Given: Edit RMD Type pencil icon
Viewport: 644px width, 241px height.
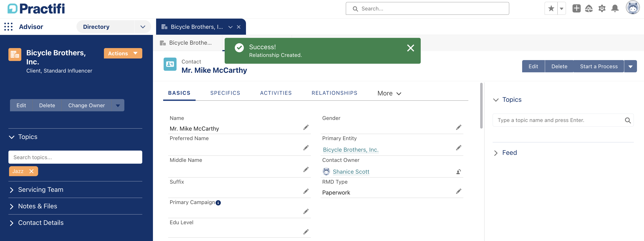Looking at the screenshot, I should (x=459, y=191).
